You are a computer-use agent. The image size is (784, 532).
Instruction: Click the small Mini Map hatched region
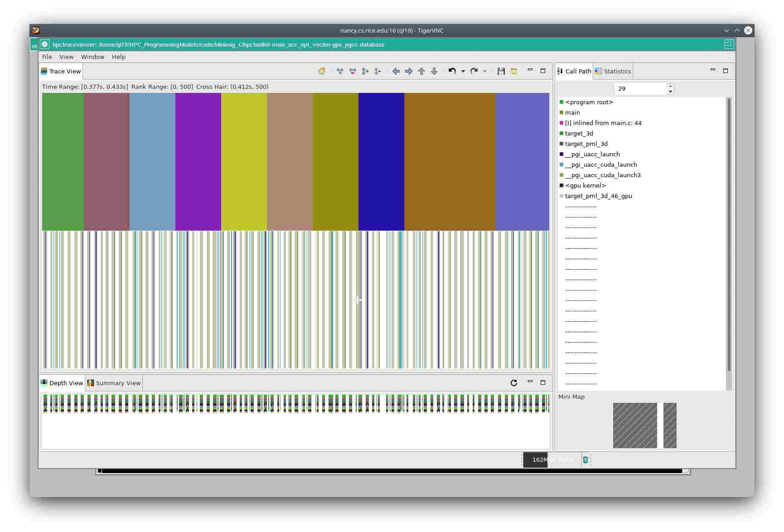click(x=670, y=426)
